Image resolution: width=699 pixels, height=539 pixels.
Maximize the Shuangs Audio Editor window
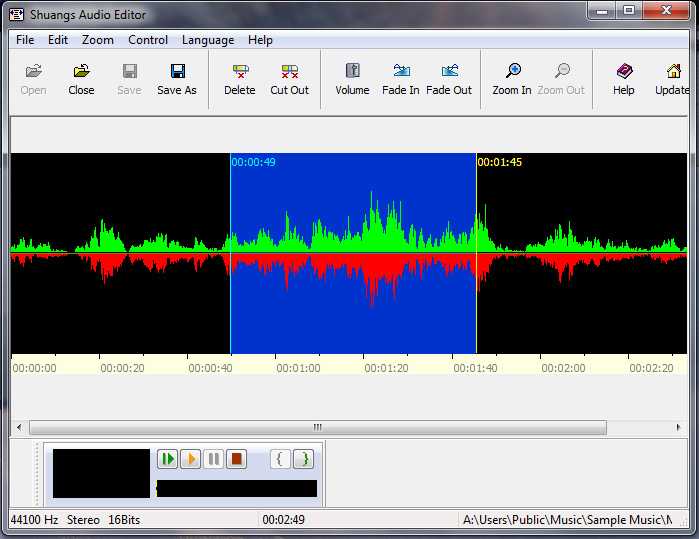(629, 11)
